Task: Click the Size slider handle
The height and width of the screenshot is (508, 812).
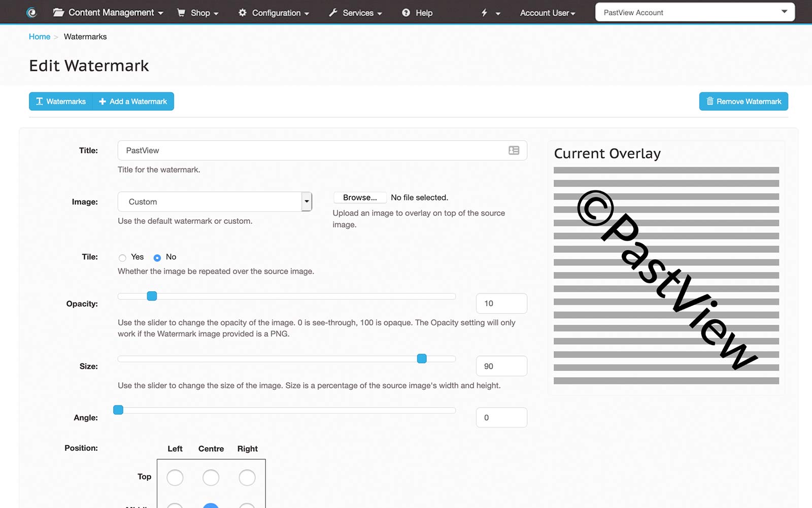Action: [x=422, y=359]
